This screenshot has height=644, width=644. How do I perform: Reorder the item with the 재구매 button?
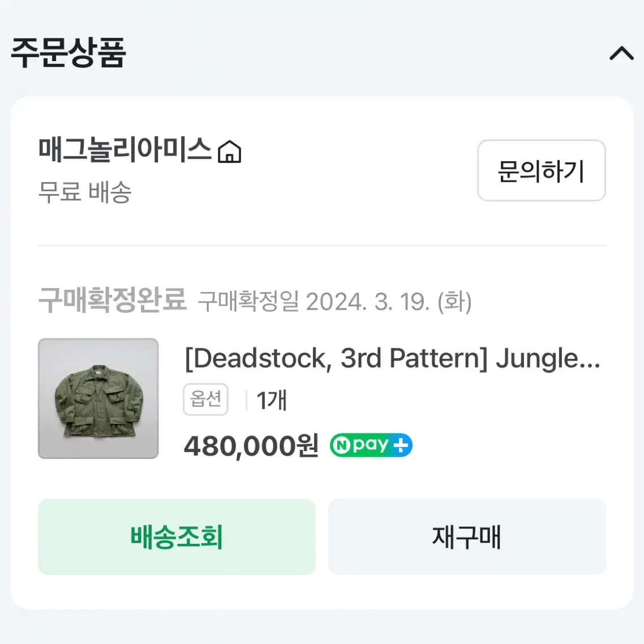point(467,537)
